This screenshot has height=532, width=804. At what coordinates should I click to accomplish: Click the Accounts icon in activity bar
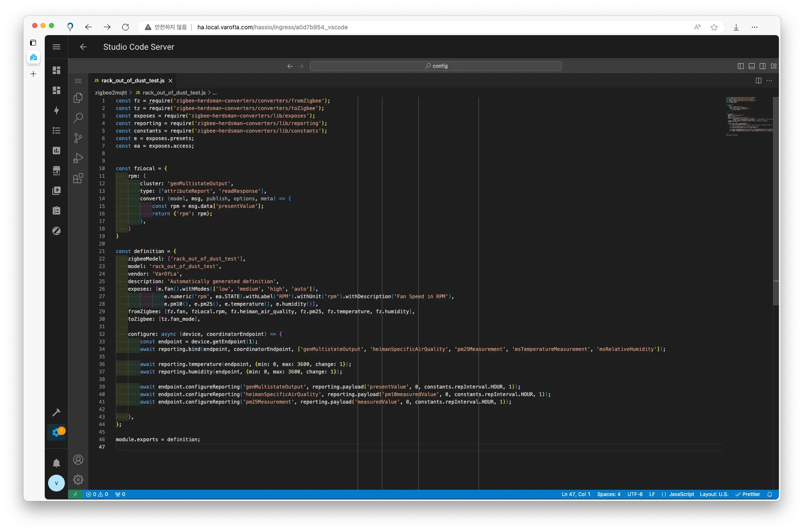click(x=78, y=460)
